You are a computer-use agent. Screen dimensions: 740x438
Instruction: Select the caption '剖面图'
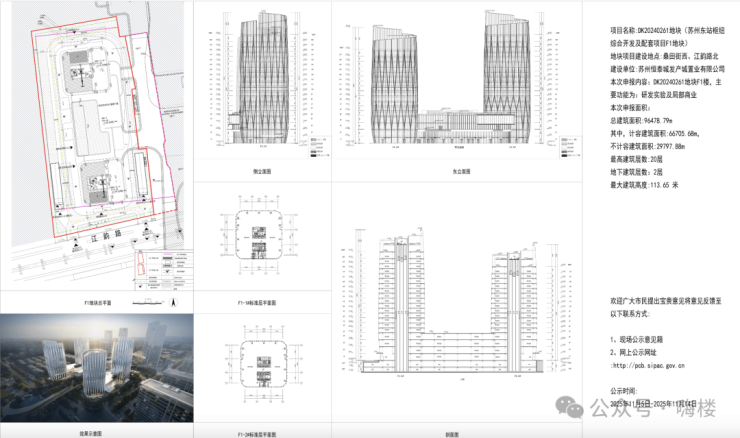[452, 434]
